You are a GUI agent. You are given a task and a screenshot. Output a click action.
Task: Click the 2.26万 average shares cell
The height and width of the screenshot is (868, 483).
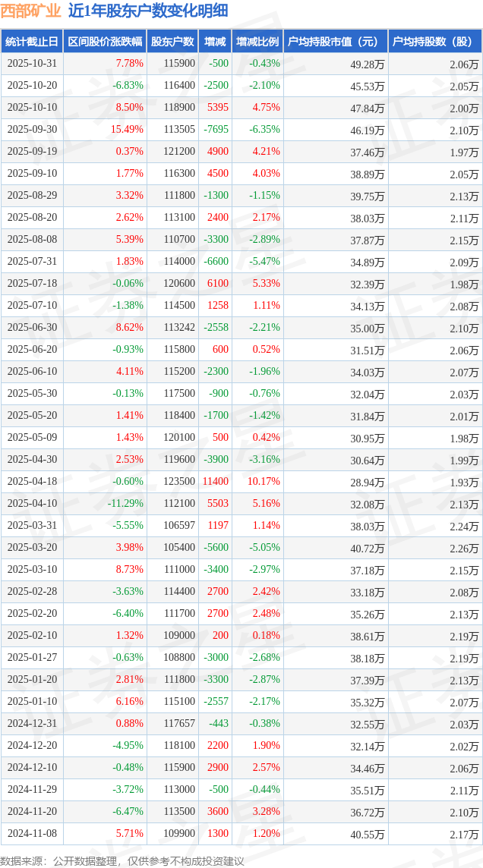(x=463, y=549)
